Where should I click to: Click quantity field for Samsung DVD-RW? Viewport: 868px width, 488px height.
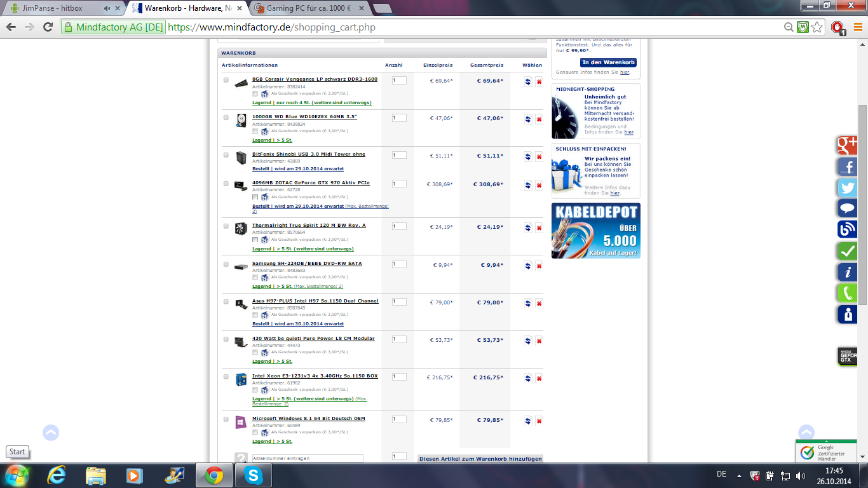point(399,264)
